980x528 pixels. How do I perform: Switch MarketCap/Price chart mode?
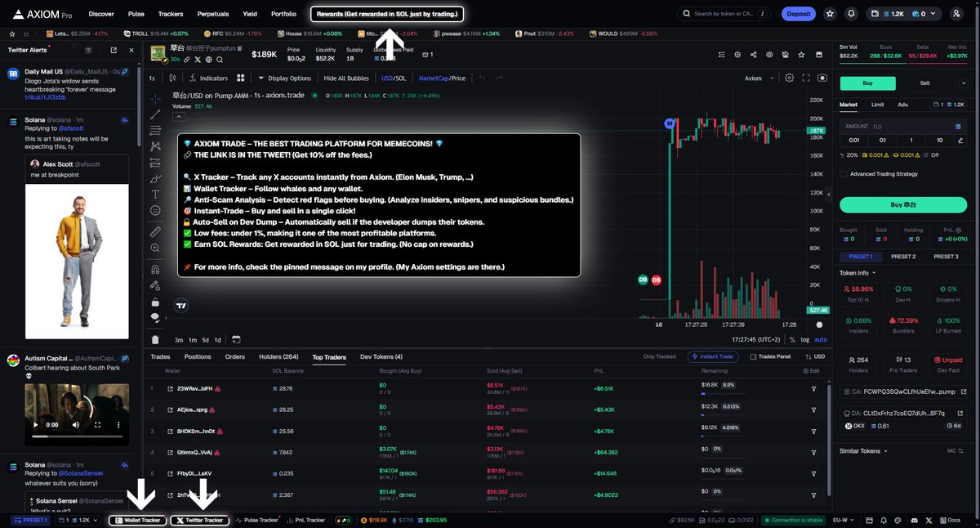point(442,78)
